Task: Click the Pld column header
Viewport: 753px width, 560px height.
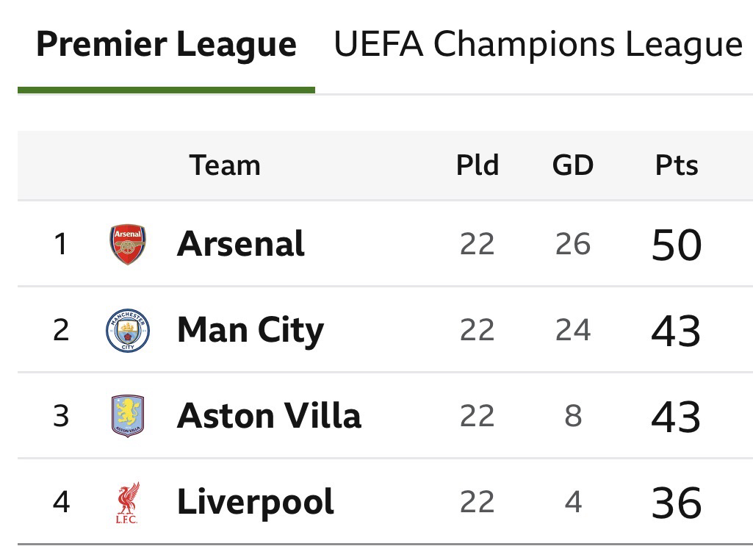Action: (x=478, y=165)
